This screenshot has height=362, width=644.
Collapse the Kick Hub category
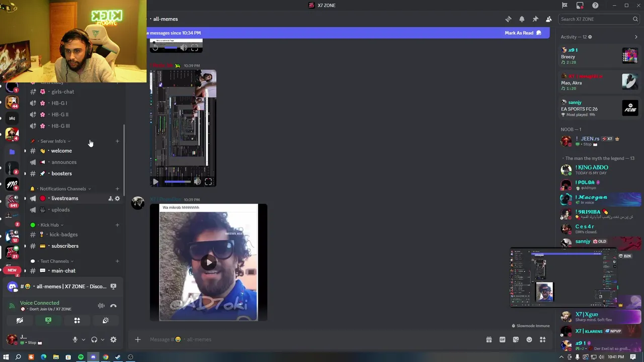pyautogui.click(x=49, y=225)
